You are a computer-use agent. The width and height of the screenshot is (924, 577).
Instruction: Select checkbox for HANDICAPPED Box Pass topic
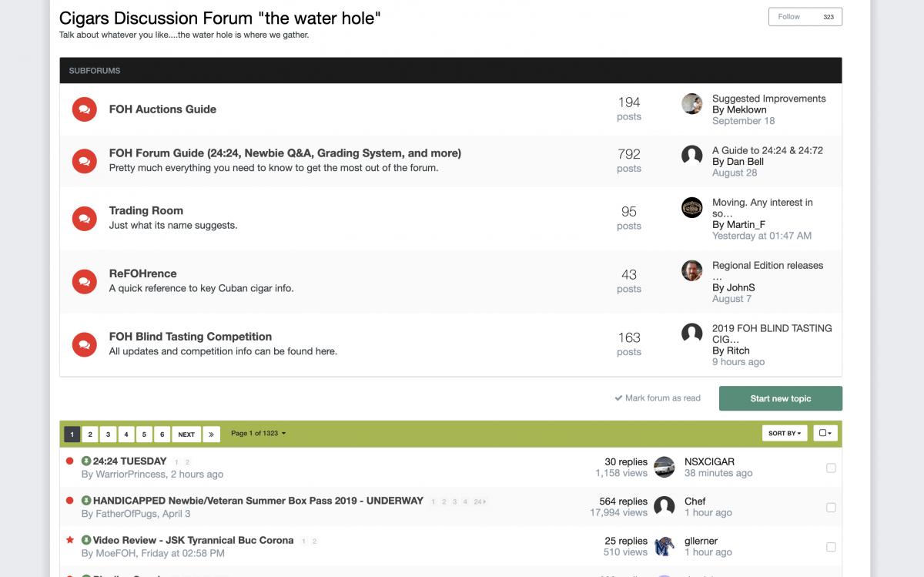831,508
